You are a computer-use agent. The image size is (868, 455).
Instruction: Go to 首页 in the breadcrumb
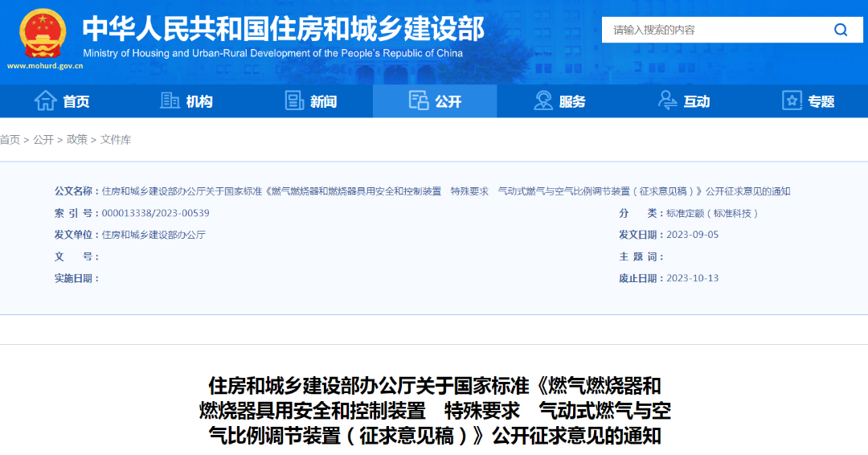click(10, 140)
